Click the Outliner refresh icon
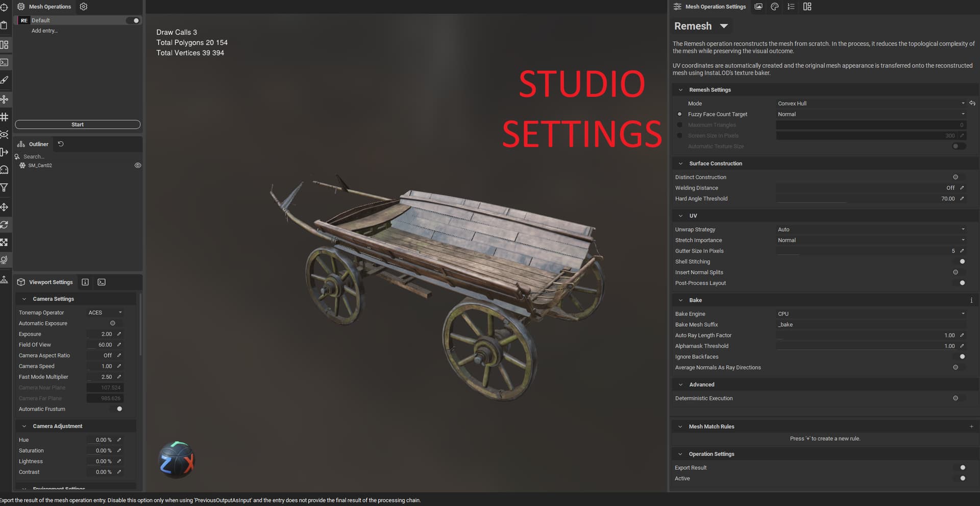 coord(61,144)
